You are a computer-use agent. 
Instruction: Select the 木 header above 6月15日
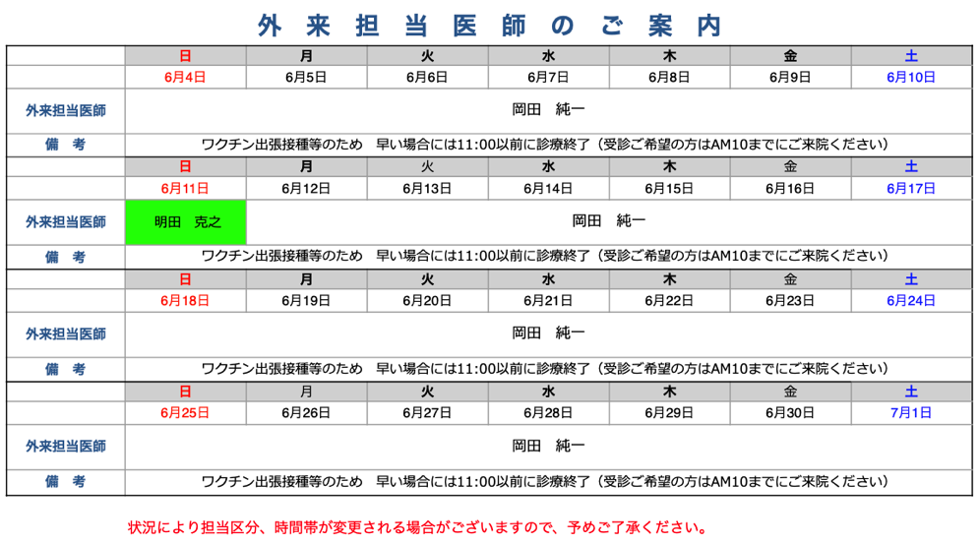pos(669,167)
